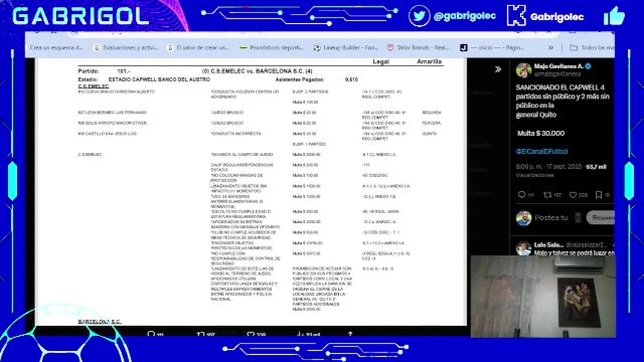644x362 pixels.
Task: Open Majo Gavilanez A. profile avatar
Action: pos(523,70)
